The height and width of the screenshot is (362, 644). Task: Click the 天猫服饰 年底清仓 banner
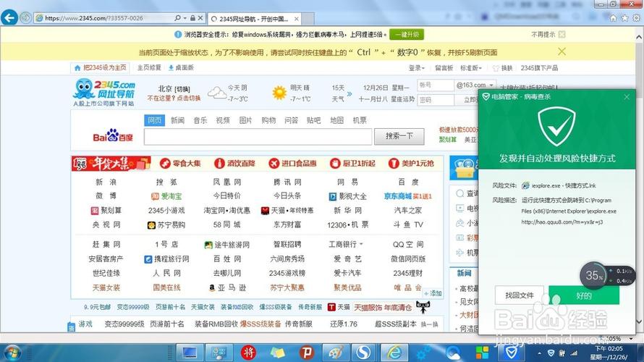coord(383,308)
